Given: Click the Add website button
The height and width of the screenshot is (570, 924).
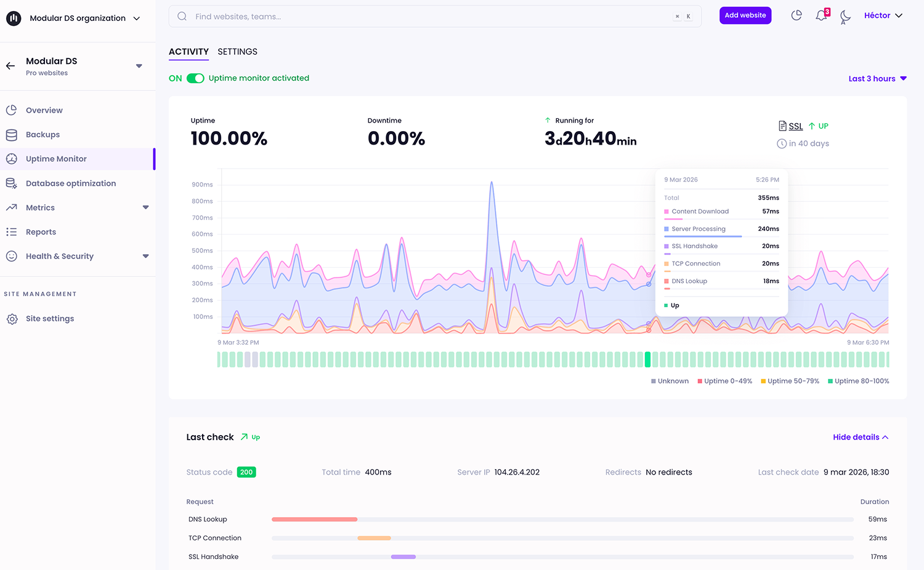Looking at the screenshot, I should 745,15.
